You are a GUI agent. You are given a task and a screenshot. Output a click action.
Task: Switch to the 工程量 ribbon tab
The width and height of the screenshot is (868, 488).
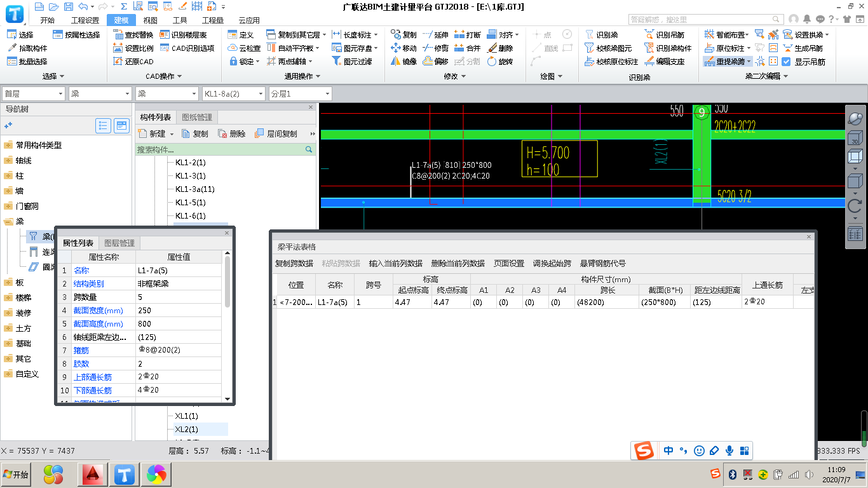[x=213, y=20]
